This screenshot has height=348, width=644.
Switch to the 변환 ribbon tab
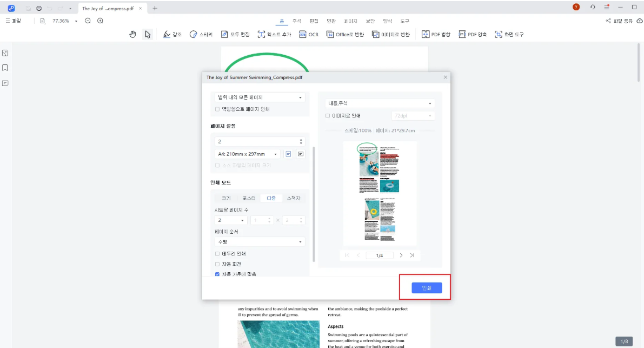click(x=331, y=21)
